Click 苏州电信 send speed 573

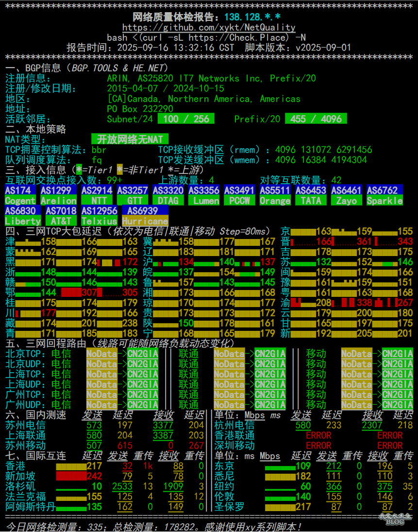click(x=94, y=425)
